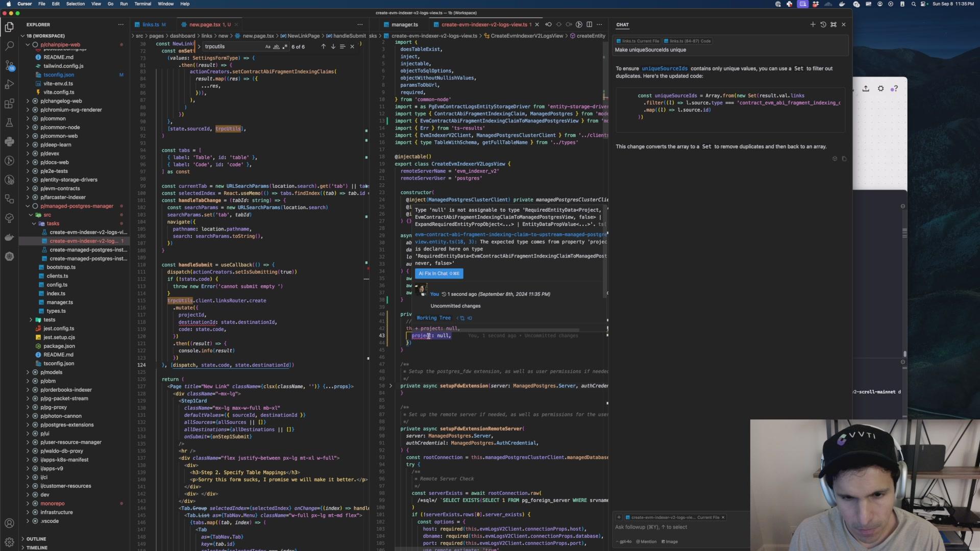Viewport: 980px width, 551px height.
Task: Open Extensions view in activity bar
Action: tap(9, 104)
